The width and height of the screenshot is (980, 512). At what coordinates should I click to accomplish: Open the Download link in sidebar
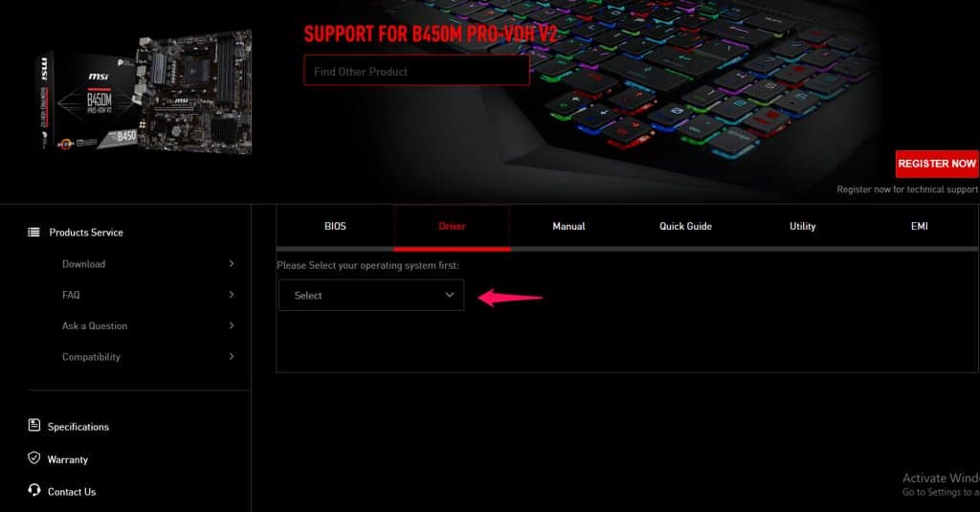tap(83, 264)
